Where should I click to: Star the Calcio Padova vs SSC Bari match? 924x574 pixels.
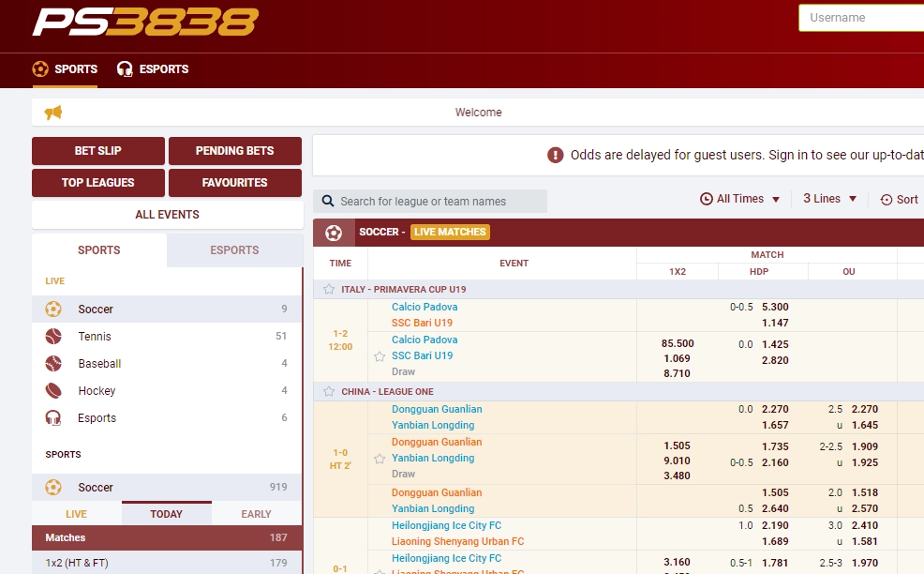(x=380, y=356)
